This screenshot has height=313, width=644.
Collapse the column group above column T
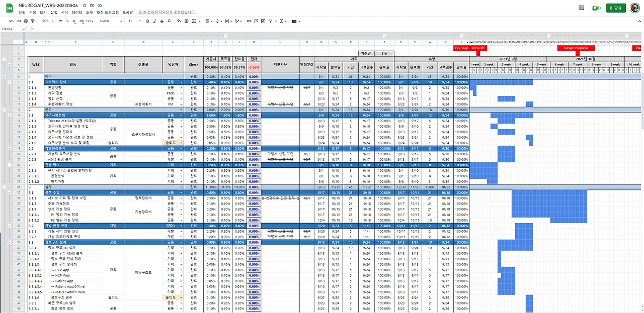[x=384, y=36]
